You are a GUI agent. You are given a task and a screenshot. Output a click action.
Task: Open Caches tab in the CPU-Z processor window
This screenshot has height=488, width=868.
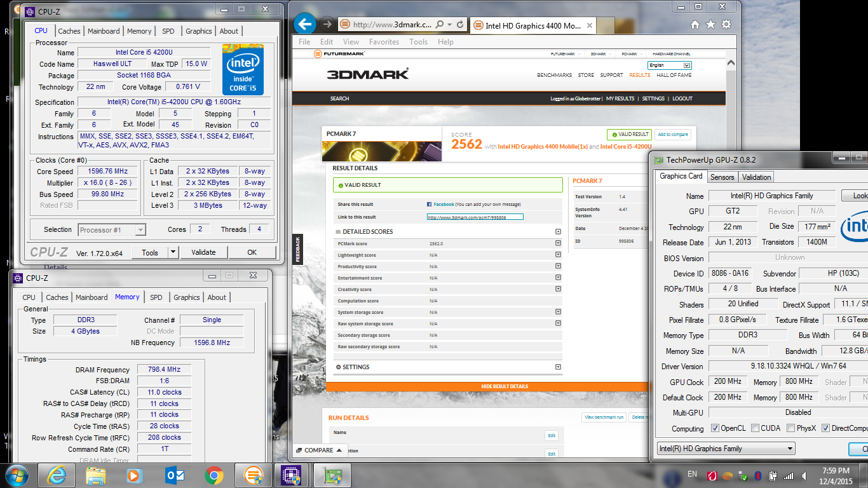click(x=69, y=31)
